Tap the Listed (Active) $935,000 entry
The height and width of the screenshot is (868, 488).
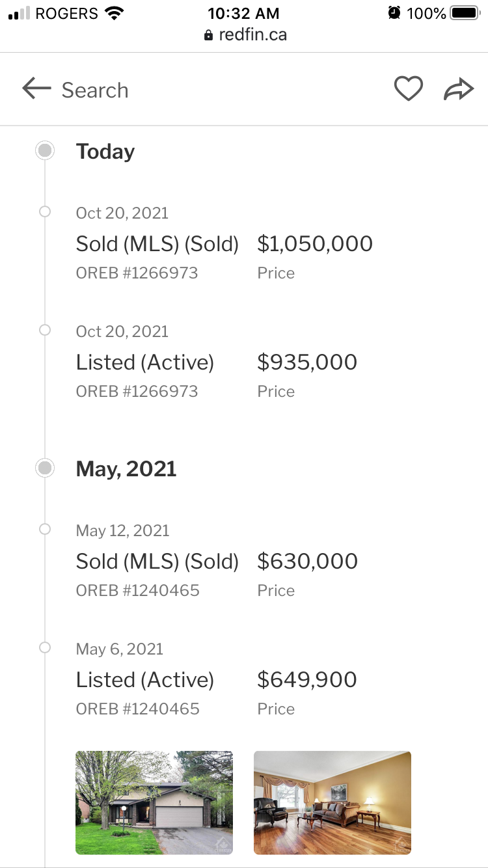pyautogui.click(x=145, y=362)
